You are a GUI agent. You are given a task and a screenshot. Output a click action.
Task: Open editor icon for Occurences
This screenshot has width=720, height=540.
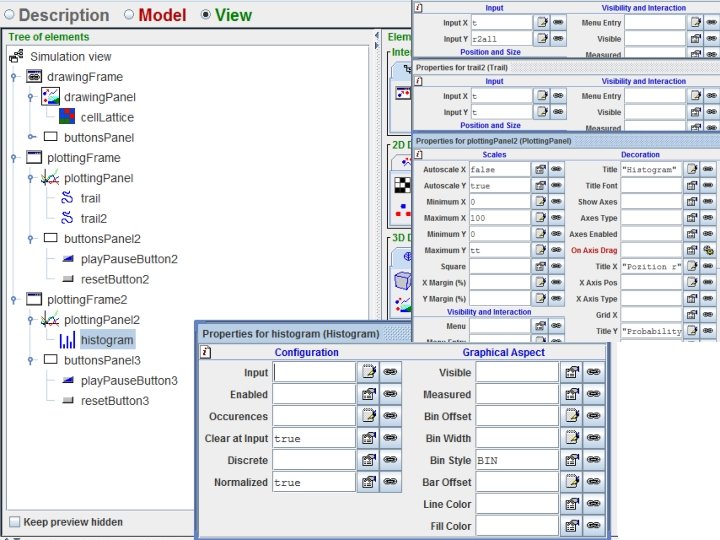coord(368,416)
